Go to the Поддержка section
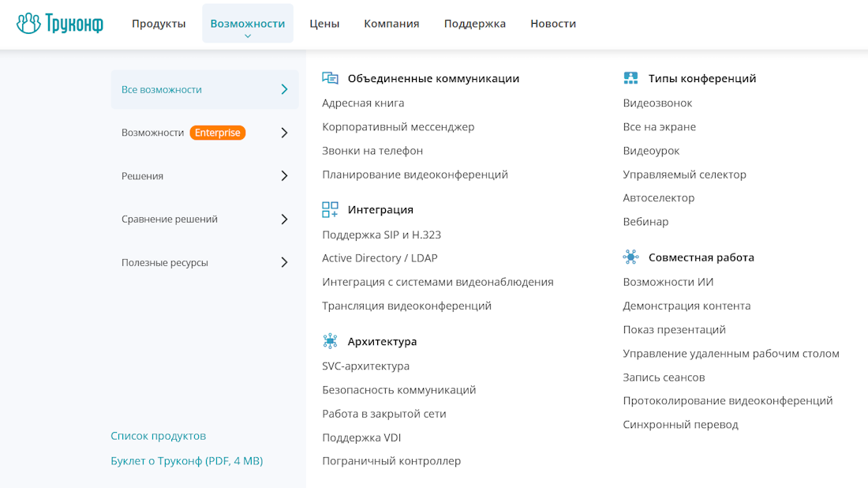Viewport: 868px width, 488px height. click(474, 23)
